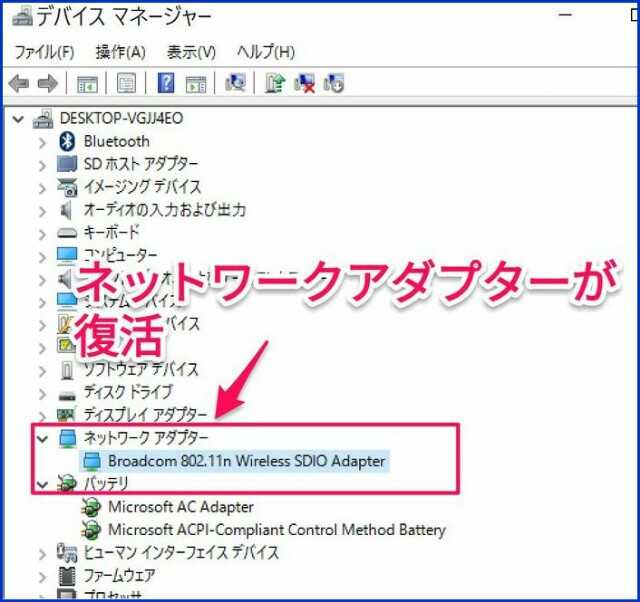Select Broadcom 802.11n Wireless SDIO Adapter

(x=247, y=461)
